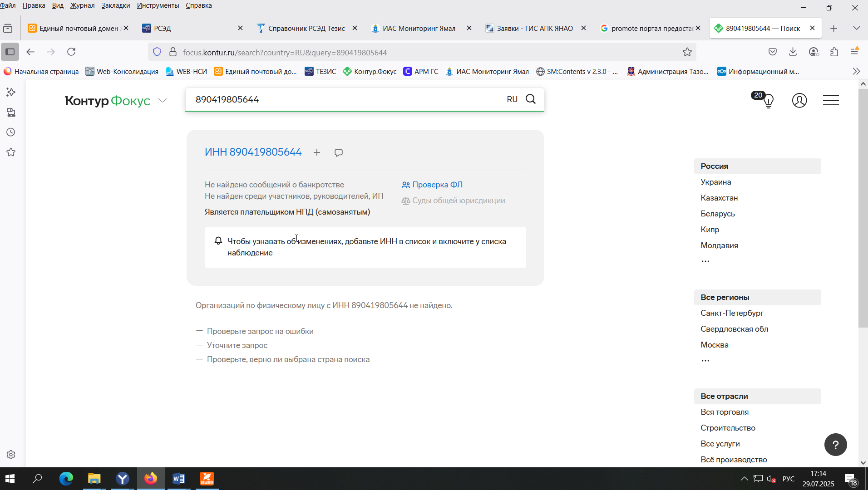Open the comment icon next to INN
Image resolution: width=868 pixels, height=490 pixels.
pos(339,152)
